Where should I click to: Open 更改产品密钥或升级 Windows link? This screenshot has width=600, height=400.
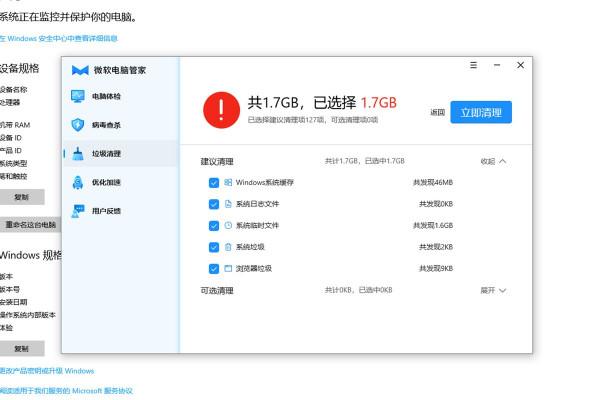pos(47,371)
